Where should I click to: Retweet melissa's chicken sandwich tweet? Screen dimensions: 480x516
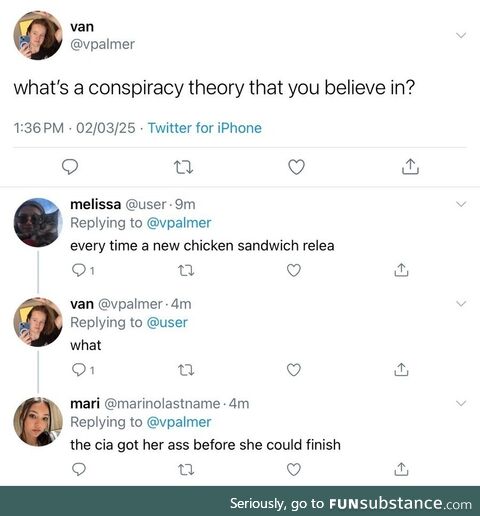pyautogui.click(x=186, y=270)
